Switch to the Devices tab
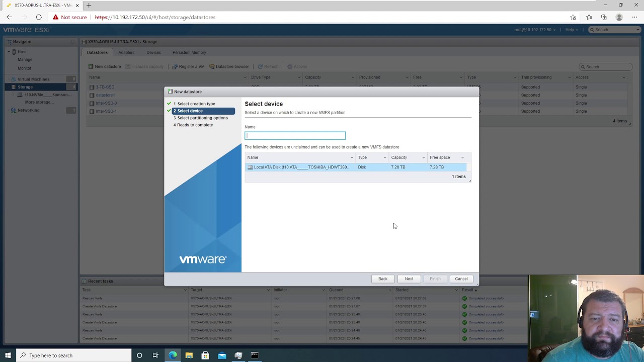644x362 pixels. tap(153, 52)
